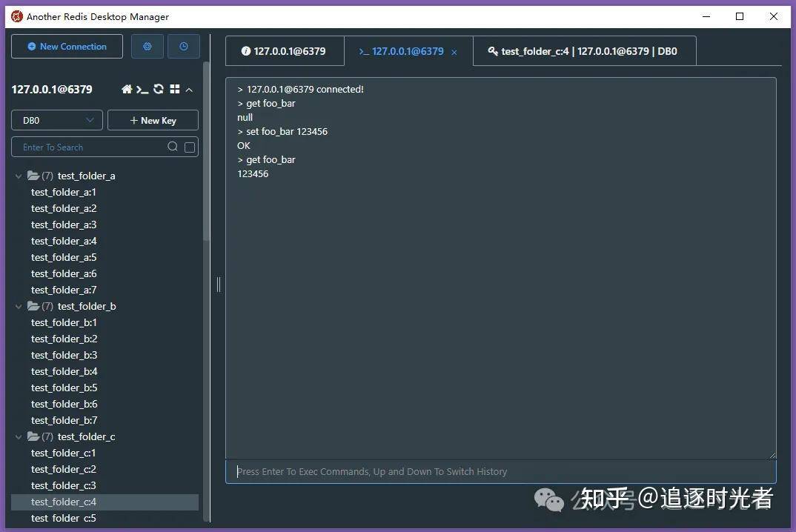Viewport: 796px width, 532px height.
Task: Select key test_folder_a:6
Action: click(64, 273)
